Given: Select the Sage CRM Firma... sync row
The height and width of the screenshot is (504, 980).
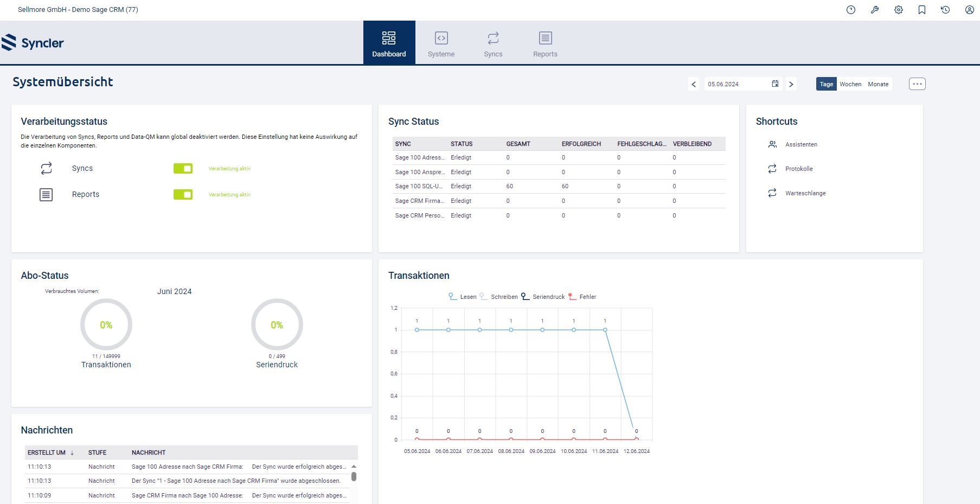Looking at the screenshot, I should click(559, 201).
